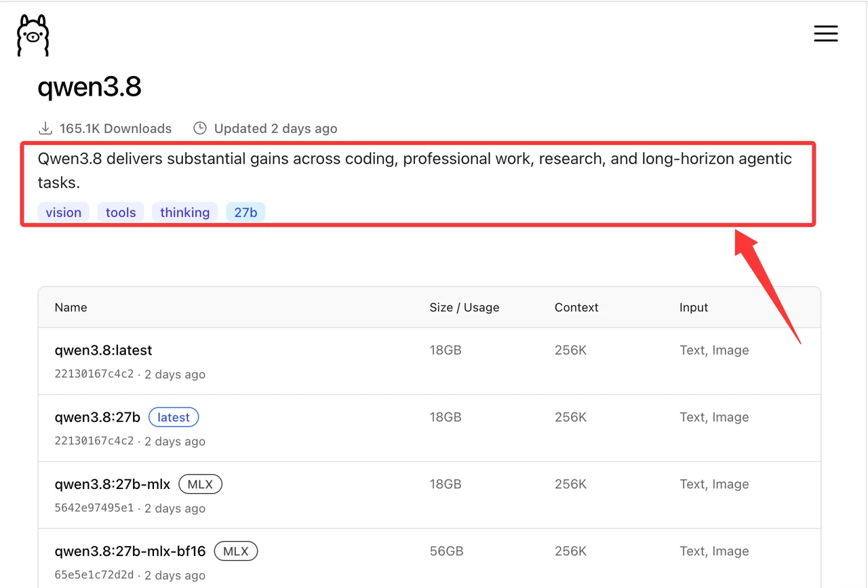Click Text, Image input in the qwen3.8:27b row
This screenshot has width=868, height=588.
pyautogui.click(x=714, y=417)
